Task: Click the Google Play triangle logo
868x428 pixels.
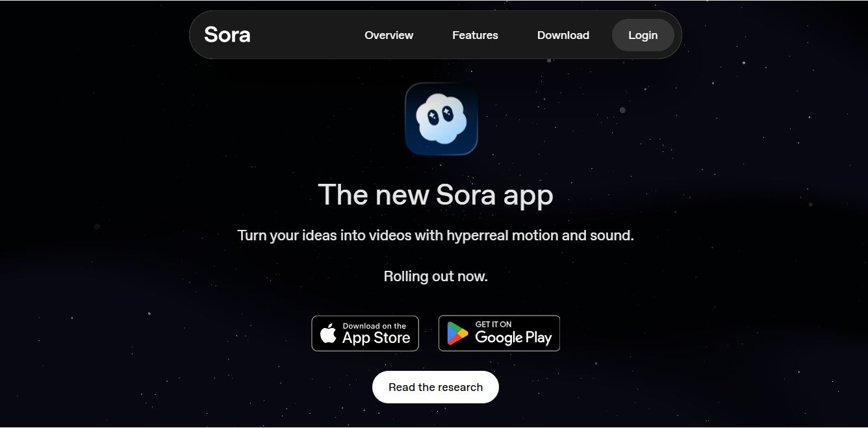Action: pyautogui.click(x=457, y=334)
